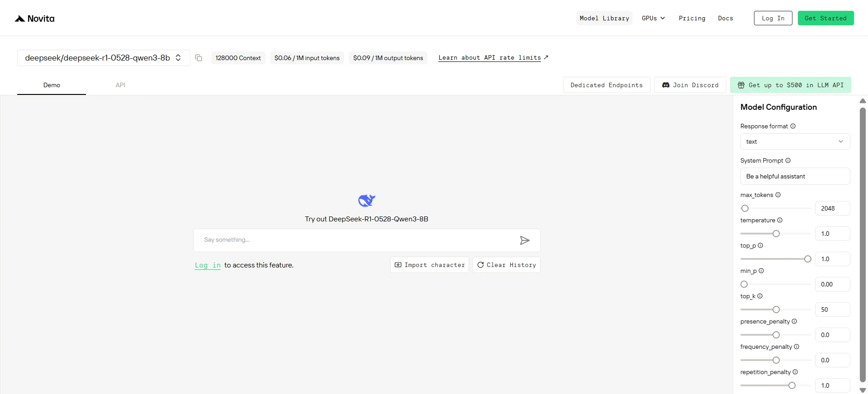Open Model Library page
The height and width of the screenshot is (394, 868).
(x=604, y=18)
